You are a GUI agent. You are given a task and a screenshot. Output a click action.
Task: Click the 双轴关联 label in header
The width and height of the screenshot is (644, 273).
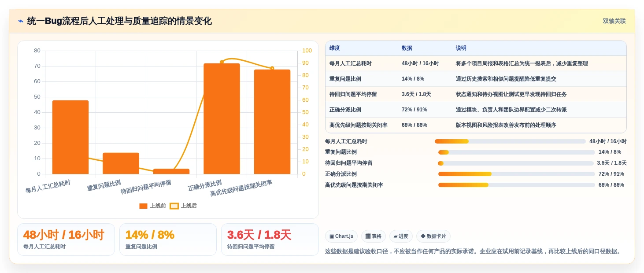[614, 21]
